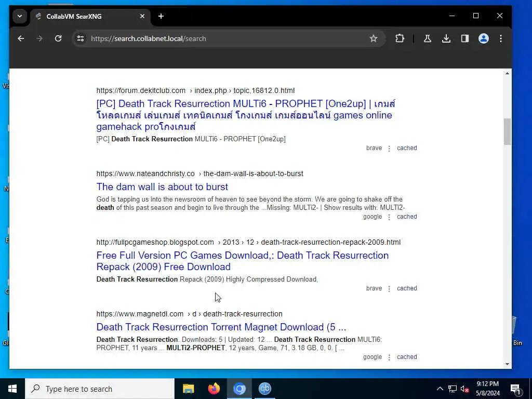Open the profile avatar menu

484,38
